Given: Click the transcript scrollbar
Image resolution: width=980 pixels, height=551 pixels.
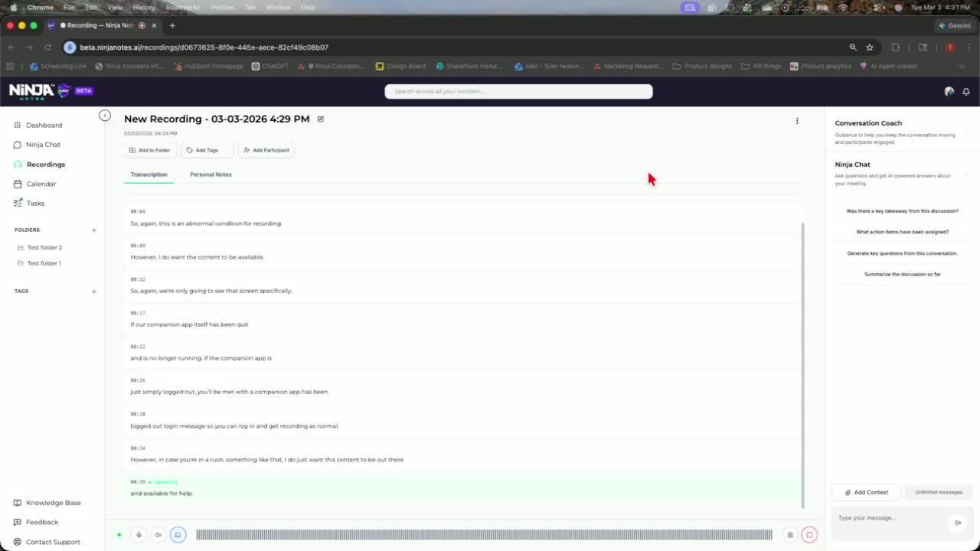Looking at the screenshot, I should 802,365.
